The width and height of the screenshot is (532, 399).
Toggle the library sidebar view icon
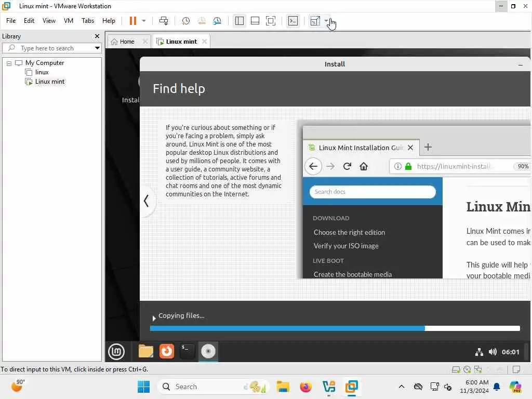click(239, 21)
